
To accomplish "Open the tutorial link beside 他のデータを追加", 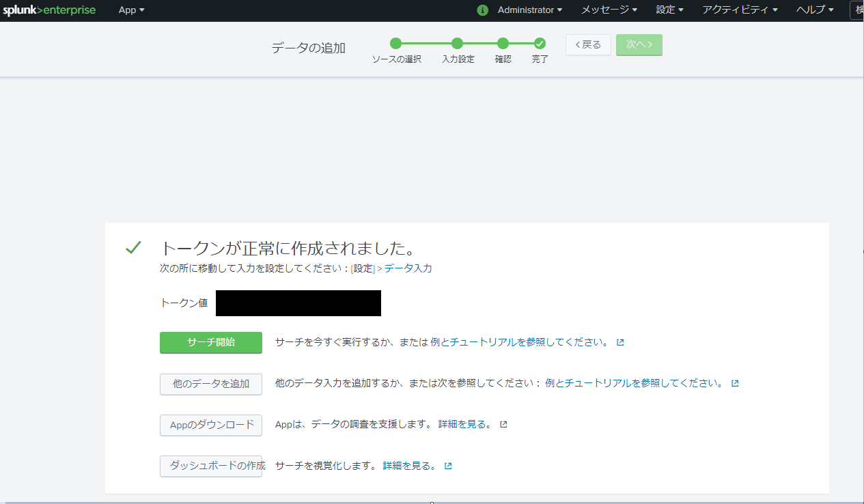I will (x=635, y=383).
